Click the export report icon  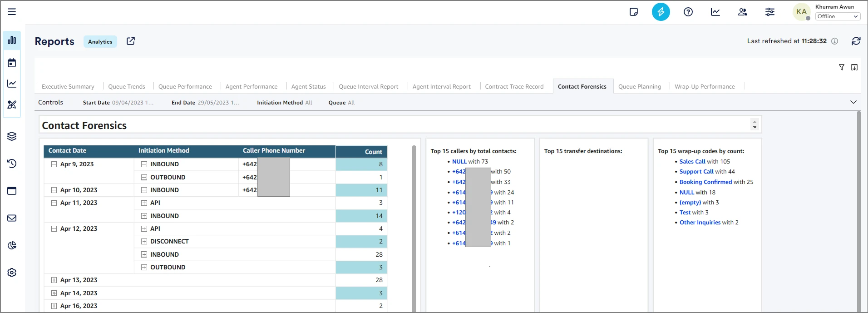pos(854,67)
